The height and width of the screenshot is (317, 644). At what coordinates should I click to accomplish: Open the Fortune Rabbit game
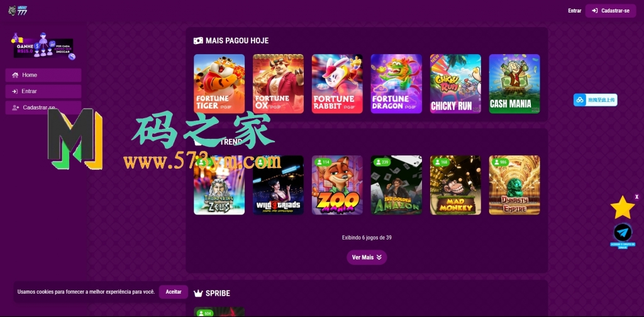point(337,84)
